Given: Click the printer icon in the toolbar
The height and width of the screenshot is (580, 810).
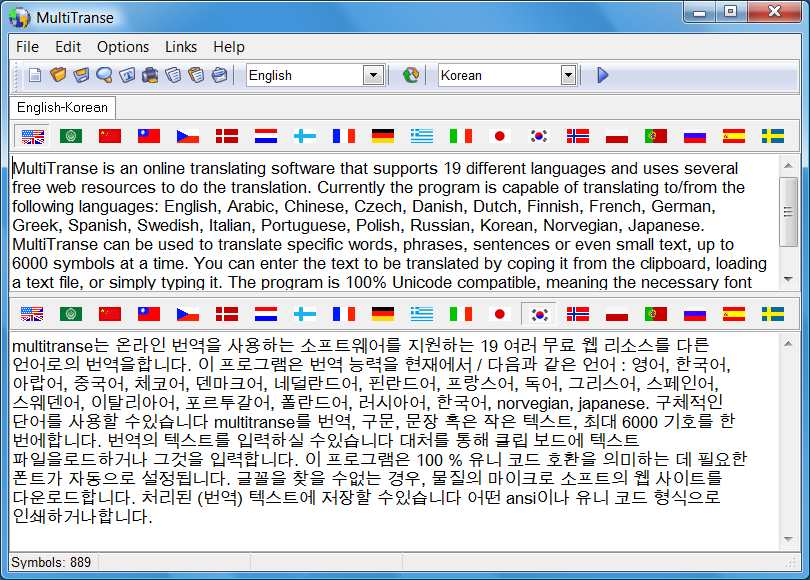Looking at the screenshot, I should pyautogui.click(x=150, y=75).
